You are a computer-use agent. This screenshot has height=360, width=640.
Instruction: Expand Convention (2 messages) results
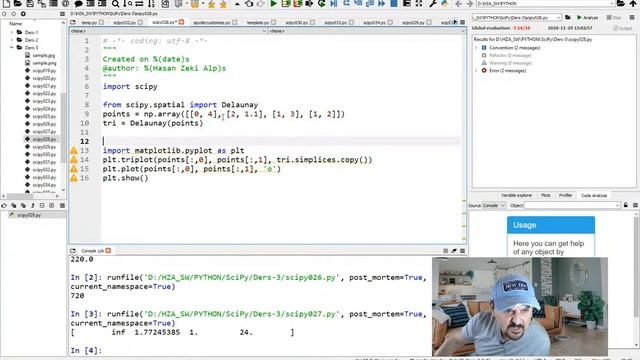(476, 48)
